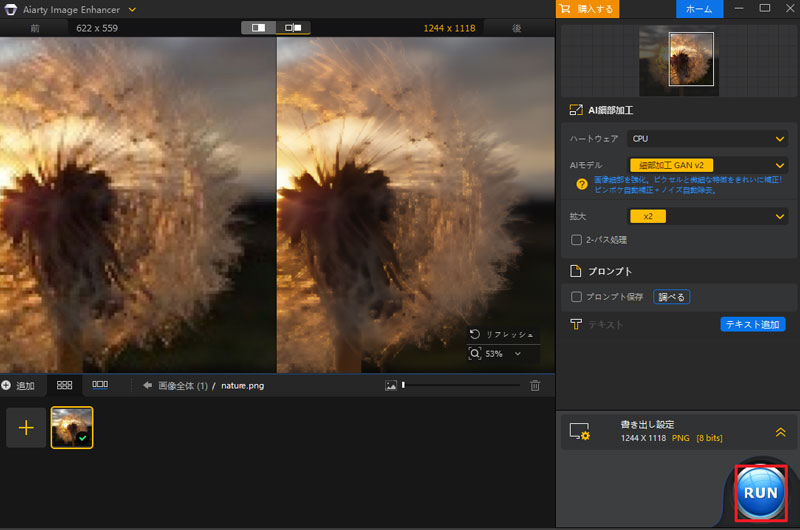
Task: Select the nature.png thumbnail
Action: click(x=72, y=427)
